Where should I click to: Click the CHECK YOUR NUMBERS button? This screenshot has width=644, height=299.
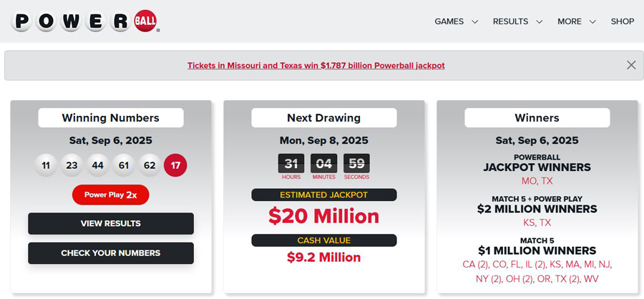point(111,253)
